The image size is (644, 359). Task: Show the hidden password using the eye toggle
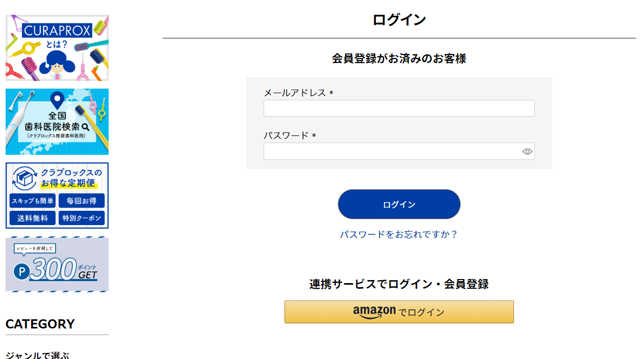[527, 151]
